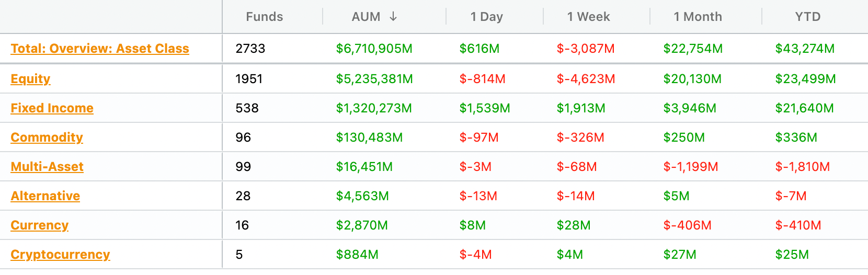Select Fixed Income 1 Month $3,946M
The width and height of the screenshot is (868, 275).
click(690, 108)
